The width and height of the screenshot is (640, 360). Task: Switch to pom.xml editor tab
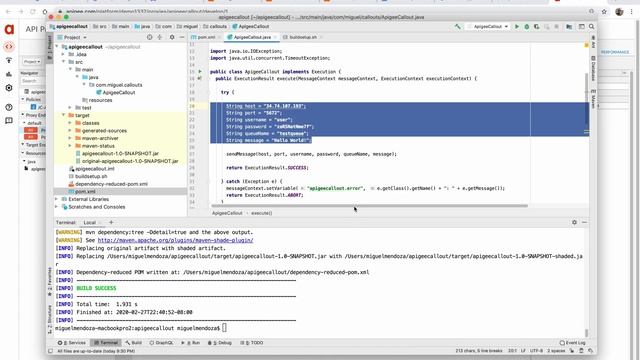click(x=206, y=37)
